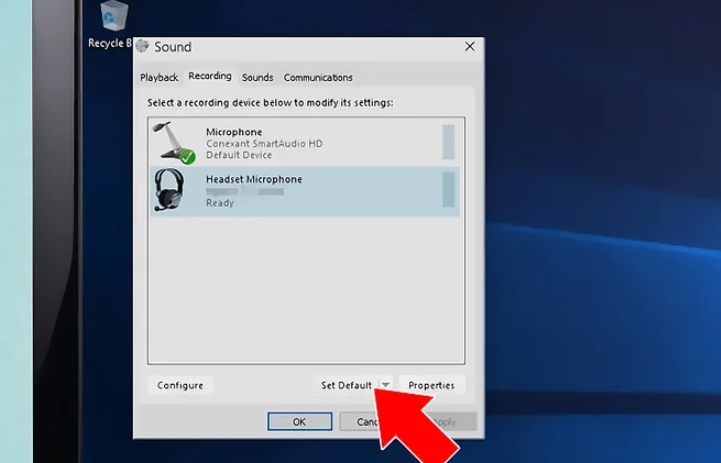721x463 pixels.
Task: Click the Microphone input level meter
Action: click(448, 142)
